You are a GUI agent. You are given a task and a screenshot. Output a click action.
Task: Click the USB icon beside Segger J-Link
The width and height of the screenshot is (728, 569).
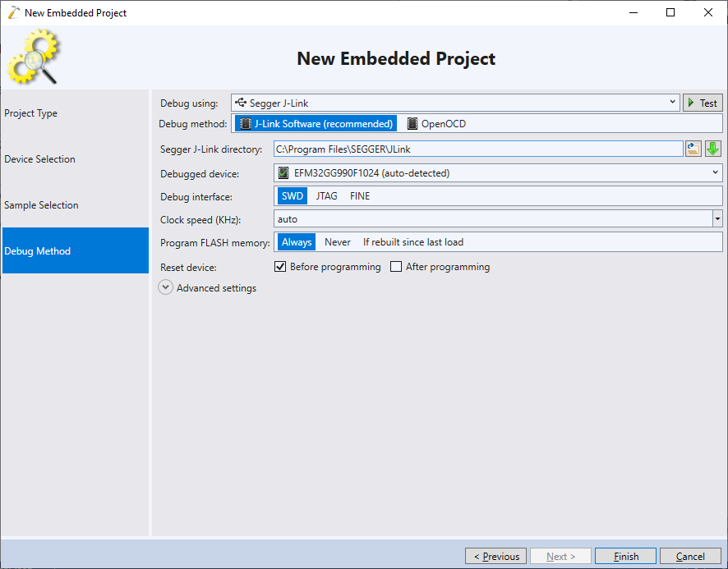tap(241, 103)
